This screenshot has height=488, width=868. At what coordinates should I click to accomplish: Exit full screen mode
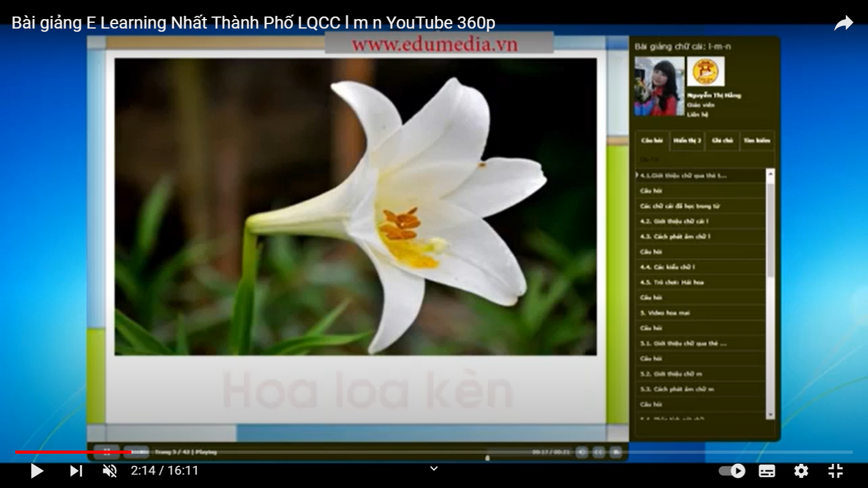[x=836, y=471]
